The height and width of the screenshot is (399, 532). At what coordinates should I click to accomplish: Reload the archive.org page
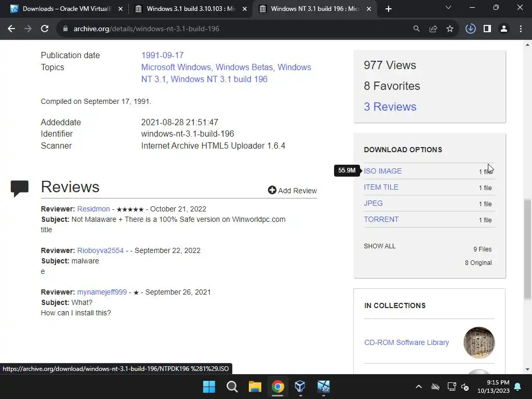pyautogui.click(x=45, y=29)
